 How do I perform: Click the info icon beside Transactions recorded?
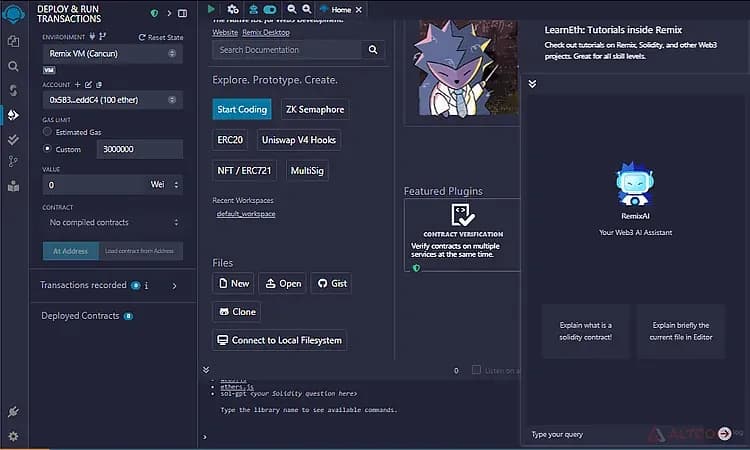(146, 285)
